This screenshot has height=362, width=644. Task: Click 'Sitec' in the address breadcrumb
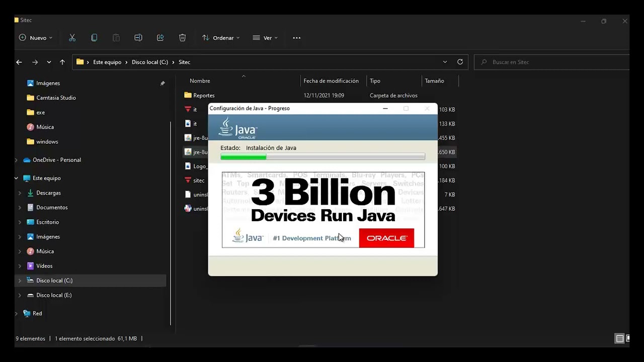pos(185,62)
